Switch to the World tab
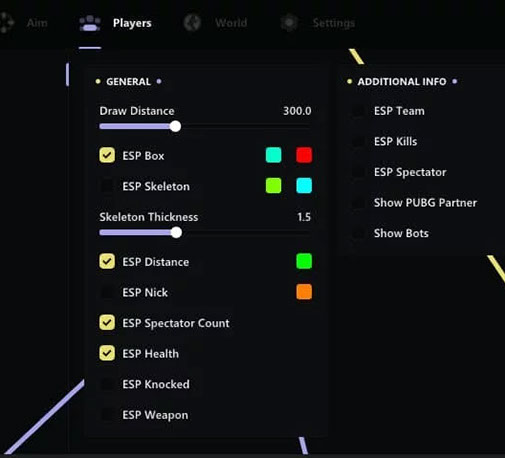 (231, 23)
